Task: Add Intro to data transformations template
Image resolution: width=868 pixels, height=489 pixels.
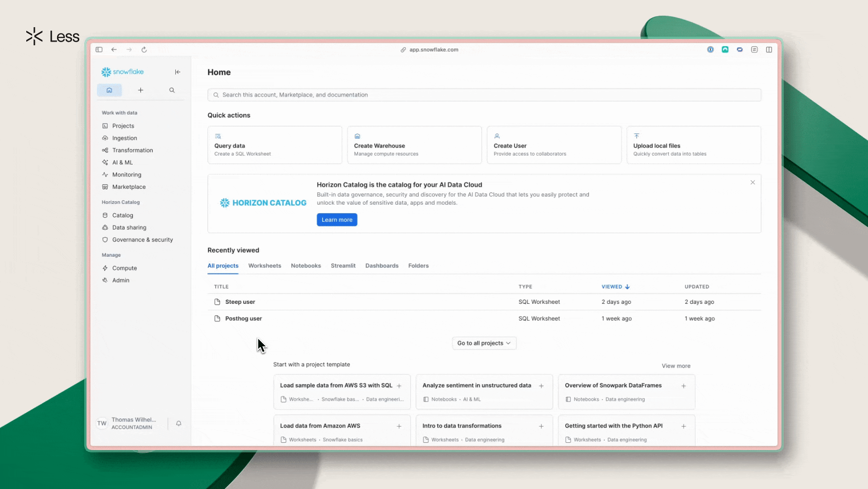Action: coord(541,426)
